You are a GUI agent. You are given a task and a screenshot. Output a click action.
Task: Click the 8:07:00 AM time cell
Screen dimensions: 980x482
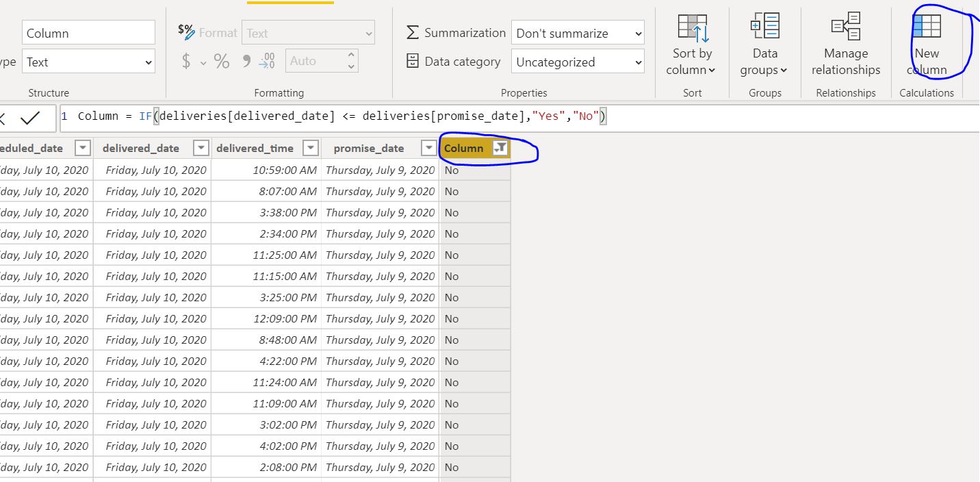click(x=266, y=191)
